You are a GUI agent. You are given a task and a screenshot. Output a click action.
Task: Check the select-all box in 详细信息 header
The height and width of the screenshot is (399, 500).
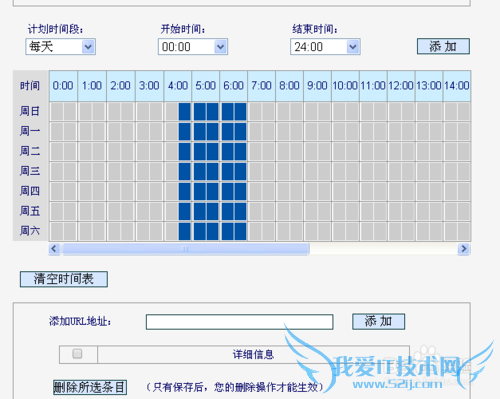[77, 354]
